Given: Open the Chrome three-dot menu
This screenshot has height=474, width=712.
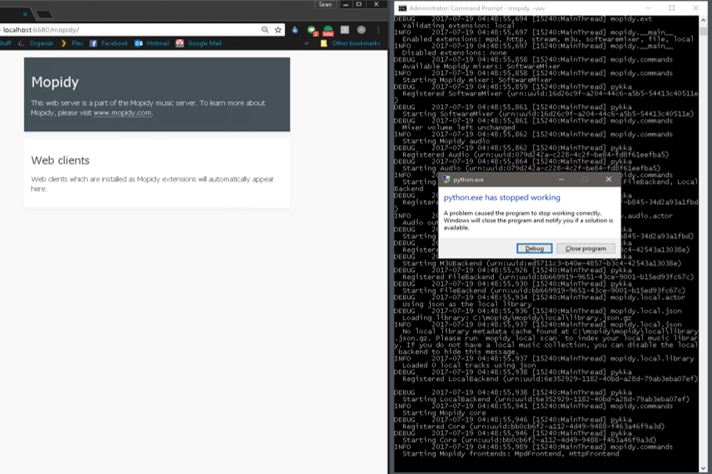Looking at the screenshot, I should point(378,30).
